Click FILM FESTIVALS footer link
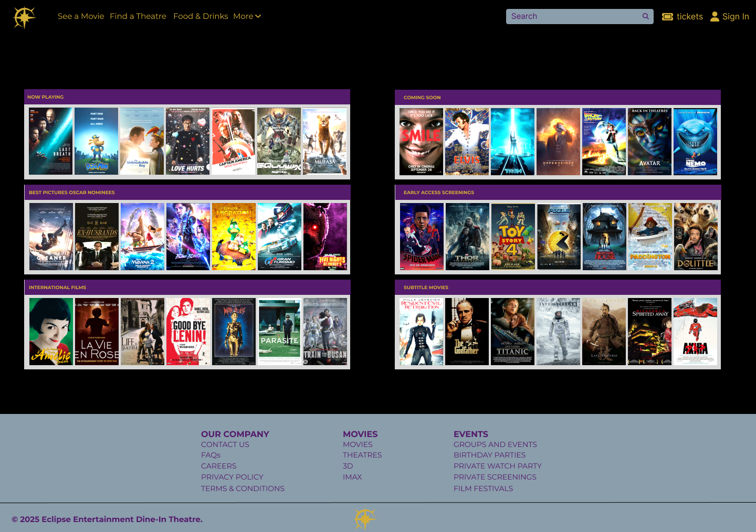This screenshot has width=756, height=532. 483,488
